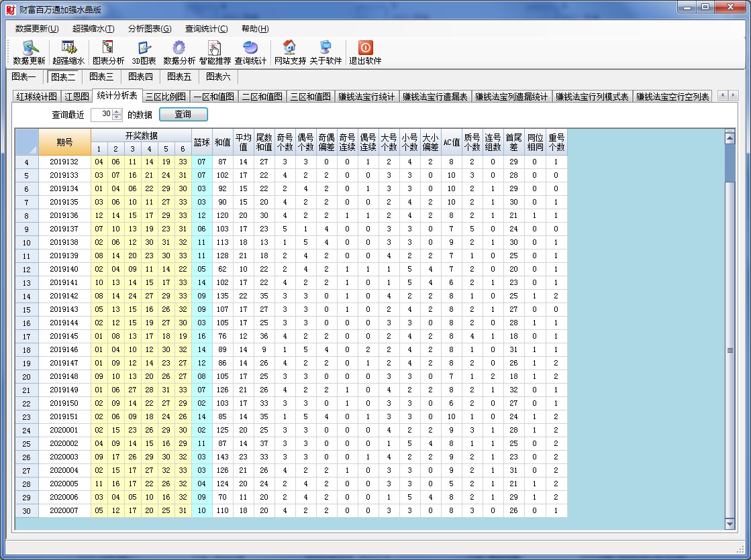Click the 查询 button
The image size is (751, 560).
[183, 115]
